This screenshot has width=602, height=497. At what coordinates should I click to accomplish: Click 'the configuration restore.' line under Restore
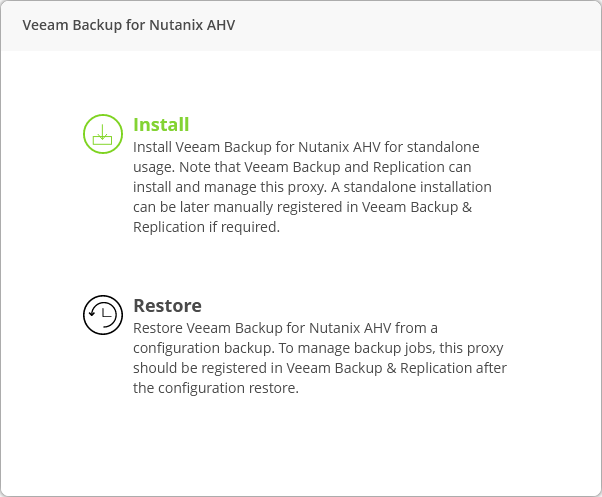(215, 387)
